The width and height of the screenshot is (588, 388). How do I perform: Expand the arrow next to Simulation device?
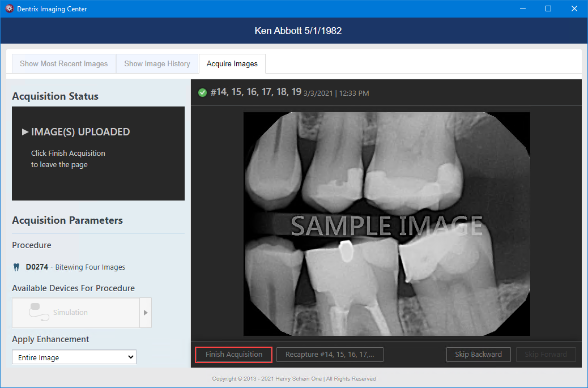(146, 313)
